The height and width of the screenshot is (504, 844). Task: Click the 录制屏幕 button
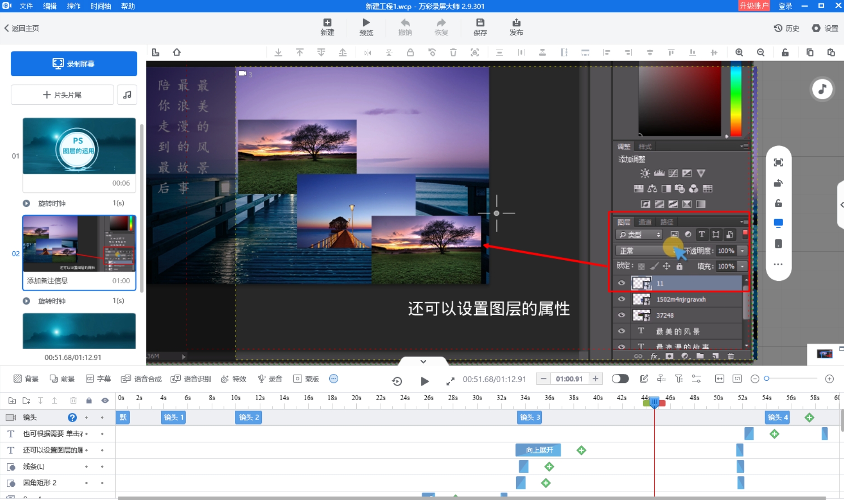[74, 64]
